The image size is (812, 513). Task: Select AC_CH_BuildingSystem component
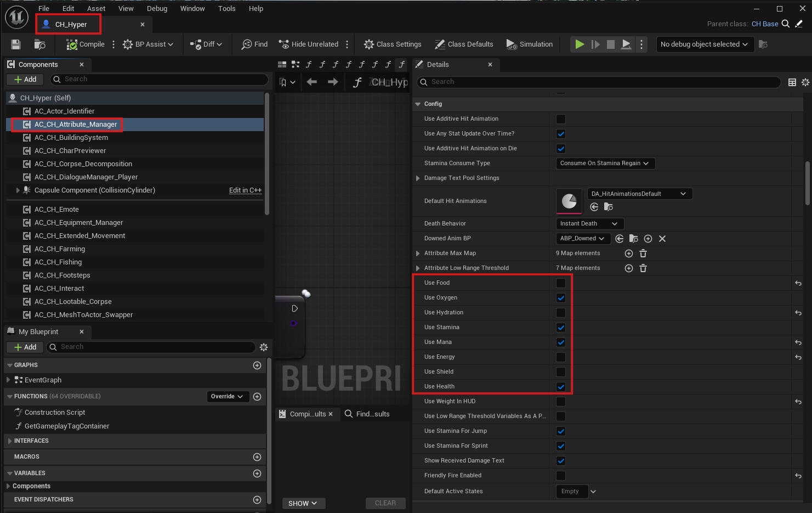coord(71,138)
